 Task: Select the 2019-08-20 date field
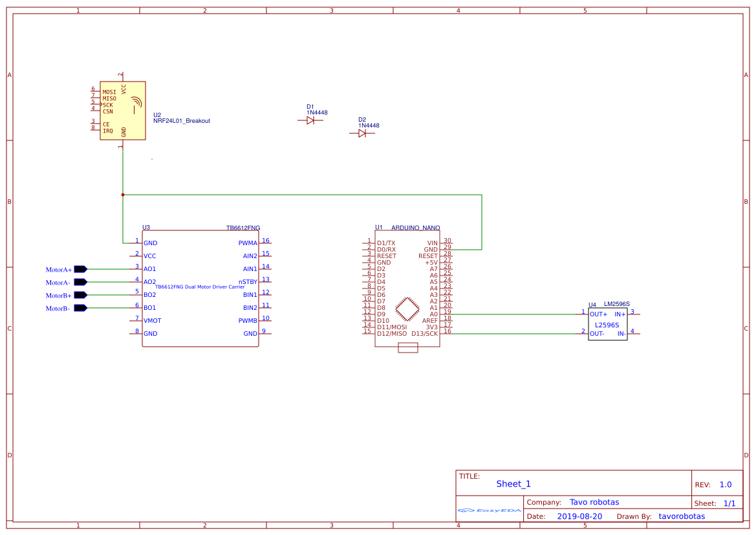click(x=579, y=516)
